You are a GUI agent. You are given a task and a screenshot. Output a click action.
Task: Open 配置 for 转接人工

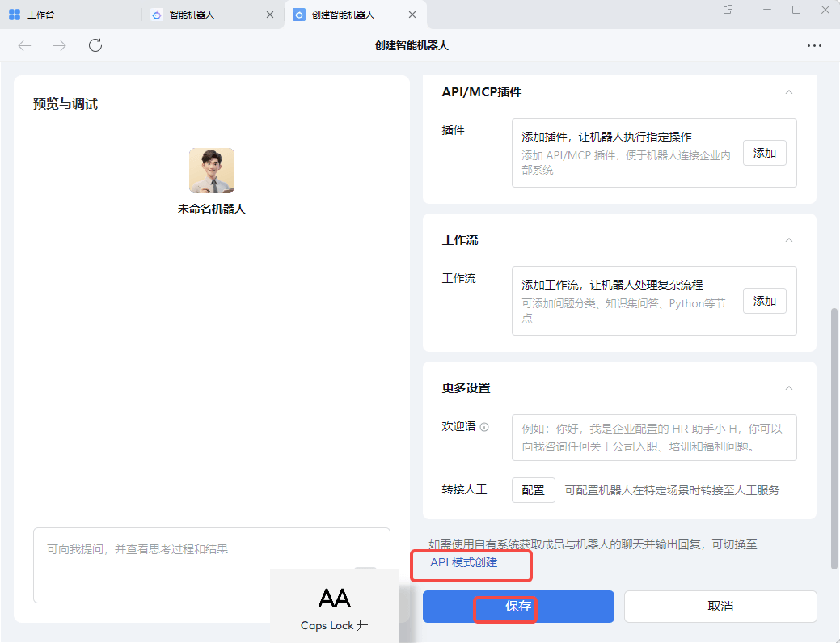point(533,490)
